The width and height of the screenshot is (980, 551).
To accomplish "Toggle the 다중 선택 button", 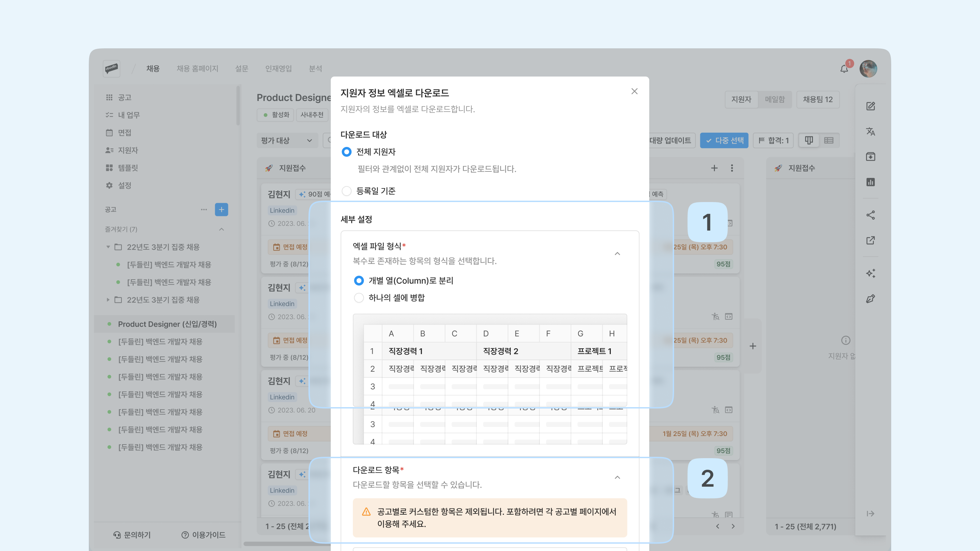I will tap(724, 140).
